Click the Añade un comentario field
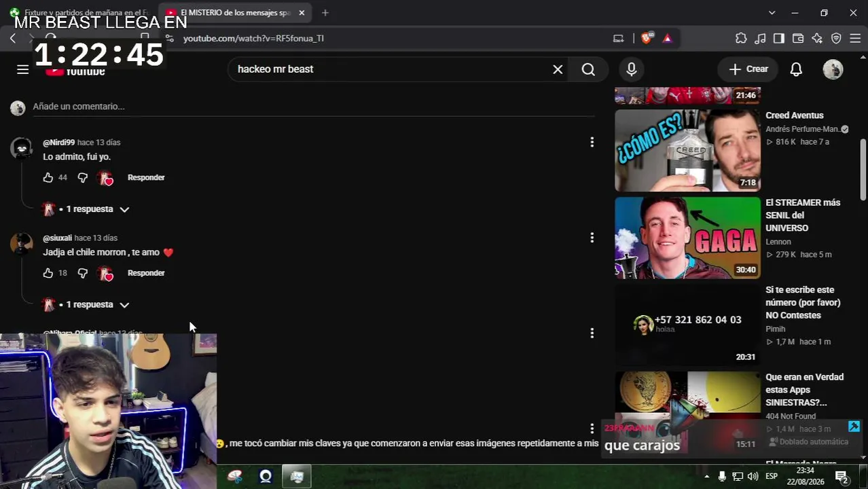The image size is (868, 489). pos(312,107)
